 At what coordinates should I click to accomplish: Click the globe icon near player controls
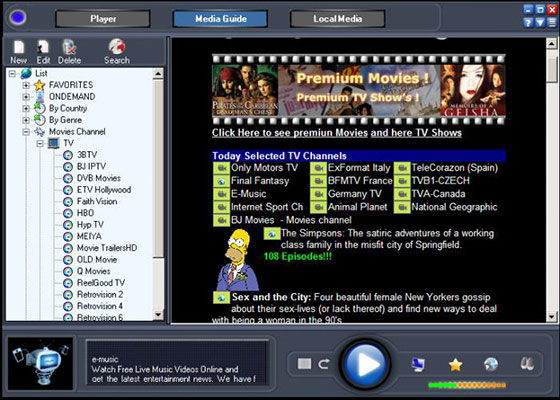(491, 364)
